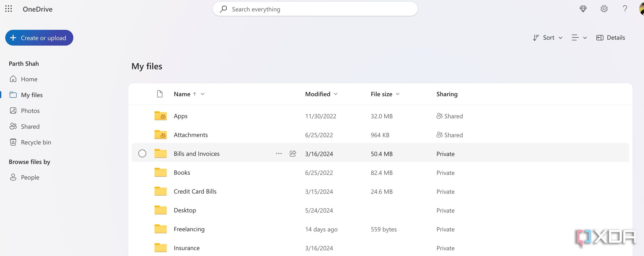Expand the Name column dropdown
The width and height of the screenshot is (644, 256).
[x=203, y=94]
